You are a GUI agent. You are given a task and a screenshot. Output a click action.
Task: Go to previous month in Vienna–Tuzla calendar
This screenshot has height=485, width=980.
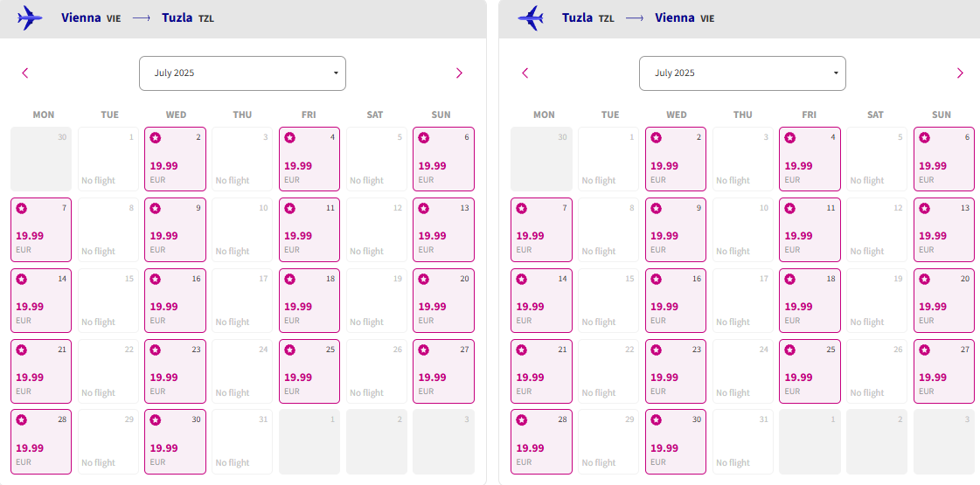25,73
